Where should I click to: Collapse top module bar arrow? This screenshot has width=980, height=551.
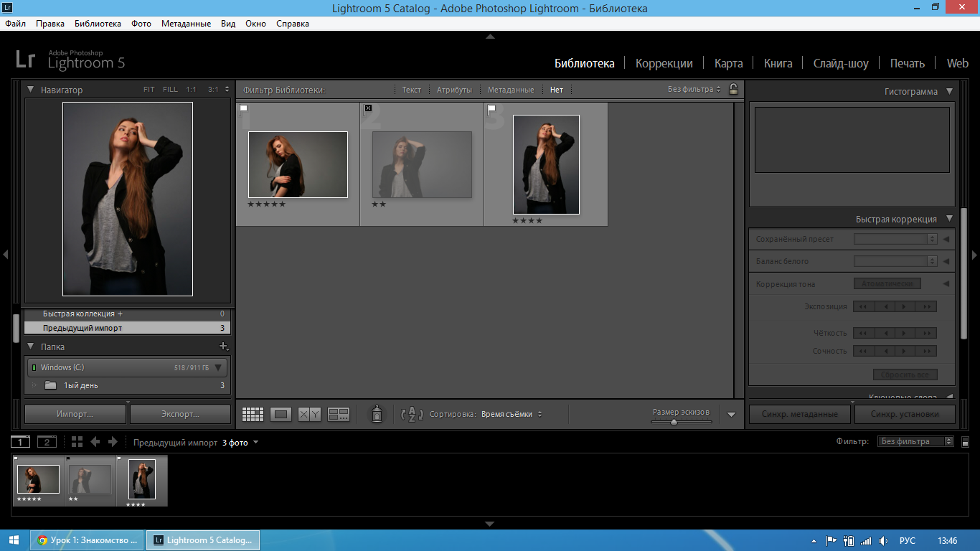(490, 36)
